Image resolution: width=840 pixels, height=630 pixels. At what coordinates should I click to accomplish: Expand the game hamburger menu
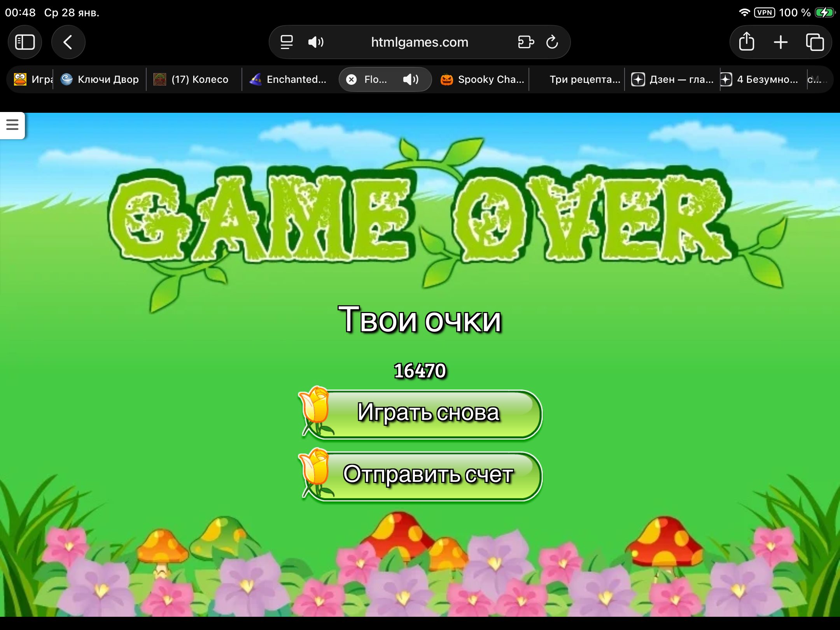[12, 125]
